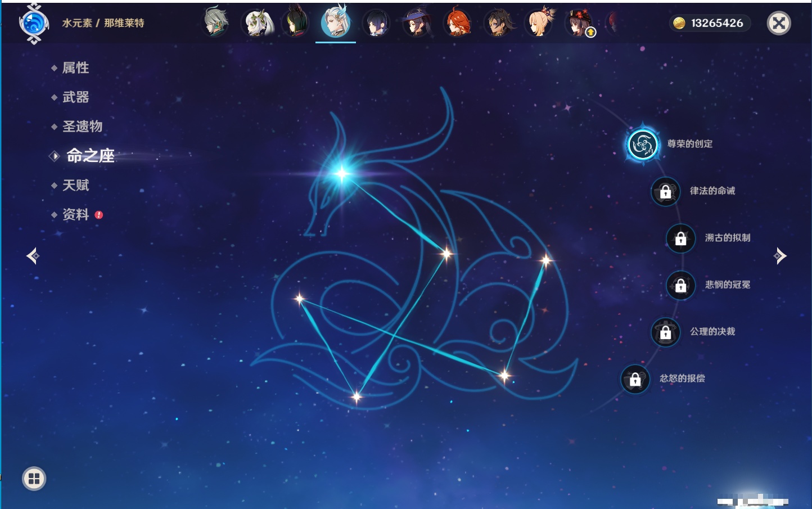Select the black-haired portrait with golden tips
This screenshot has width=812, height=509.
(498, 22)
